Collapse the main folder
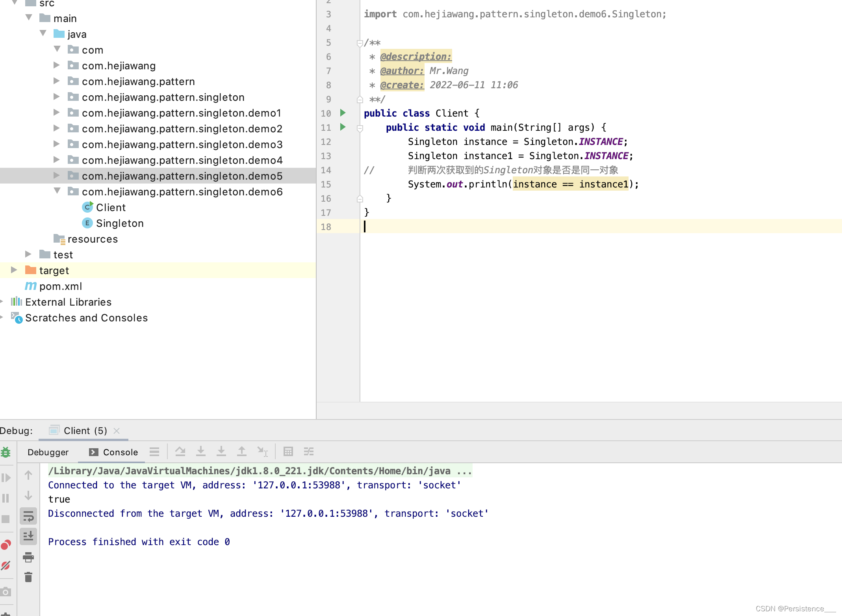Viewport: 842px width, 616px height. point(29,18)
